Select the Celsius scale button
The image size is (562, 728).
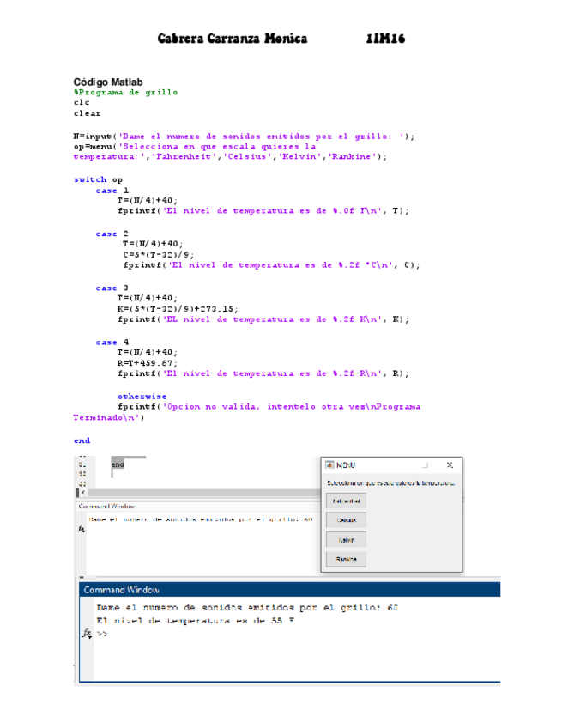(347, 520)
